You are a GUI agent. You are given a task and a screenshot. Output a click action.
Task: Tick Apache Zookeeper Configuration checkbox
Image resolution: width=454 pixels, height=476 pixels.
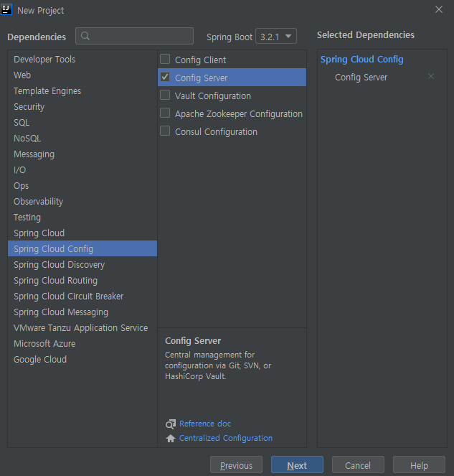point(165,113)
